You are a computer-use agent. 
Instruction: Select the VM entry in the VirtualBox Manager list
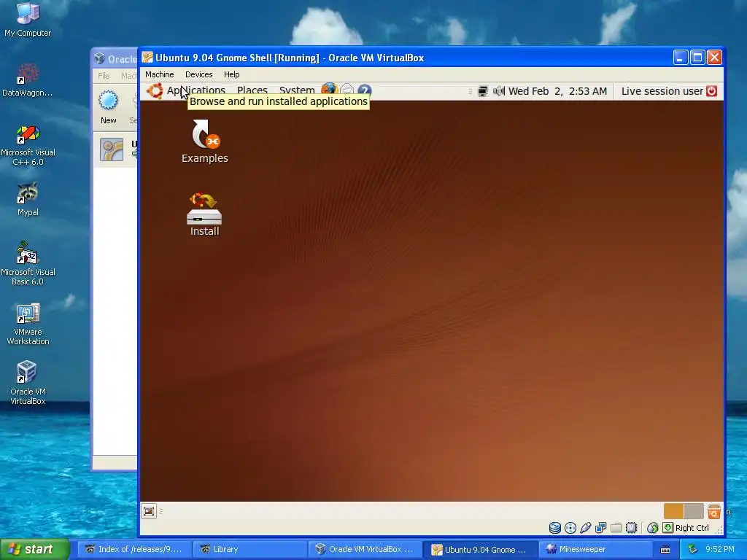click(x=116, y=149)
